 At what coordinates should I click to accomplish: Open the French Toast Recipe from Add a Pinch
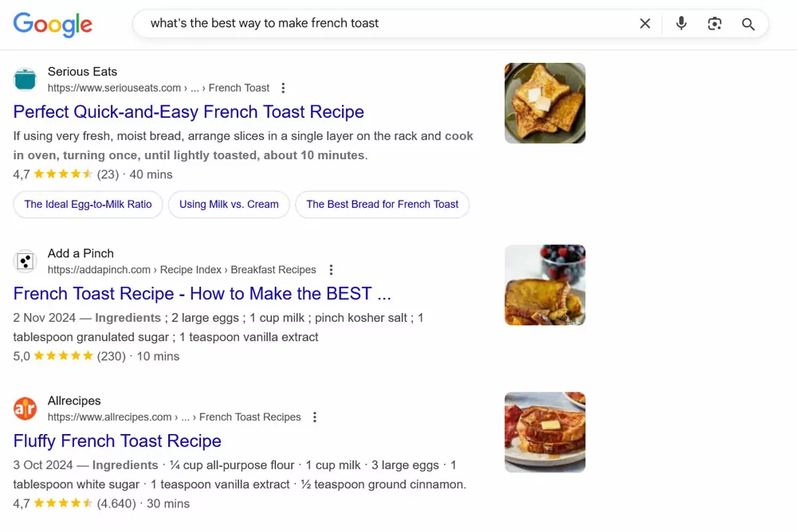pos(202,293)
